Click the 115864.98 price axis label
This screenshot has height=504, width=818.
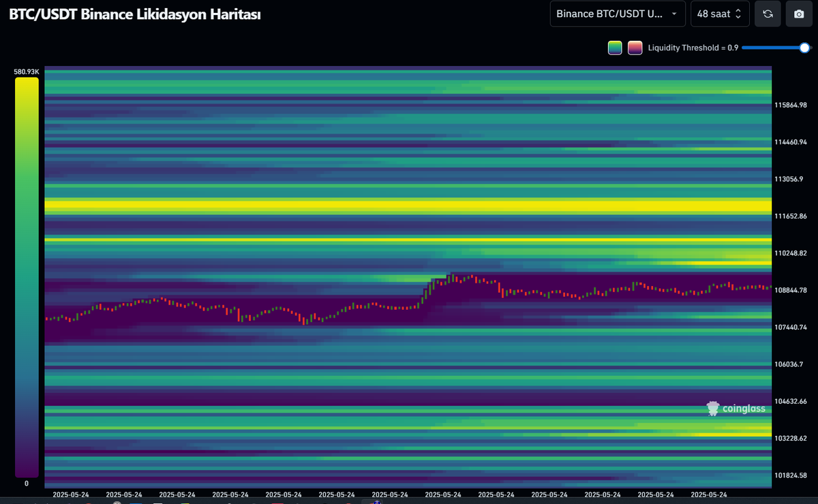(x=791, y=106)
